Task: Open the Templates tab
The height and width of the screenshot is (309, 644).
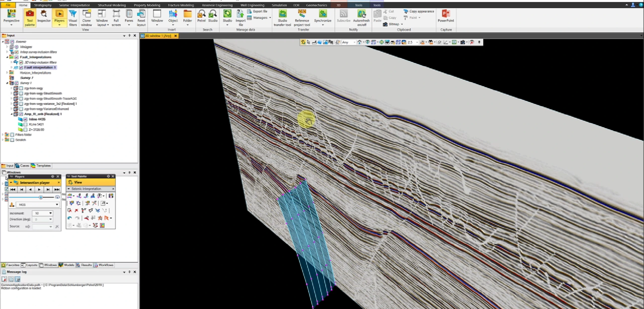Action: pyautogui.click(x=41, y=166)
